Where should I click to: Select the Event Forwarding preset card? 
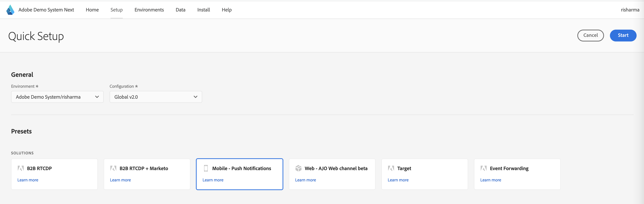coord(517,174)
